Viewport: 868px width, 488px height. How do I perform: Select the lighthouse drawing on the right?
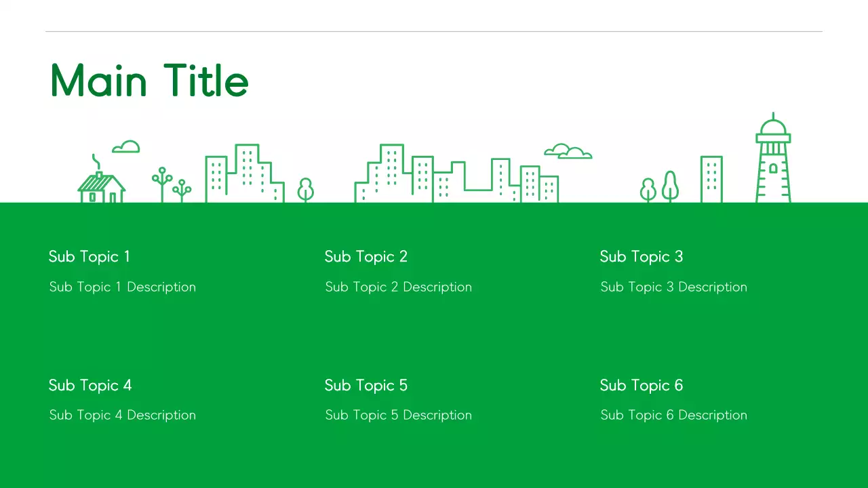click(x=773, y=159)
